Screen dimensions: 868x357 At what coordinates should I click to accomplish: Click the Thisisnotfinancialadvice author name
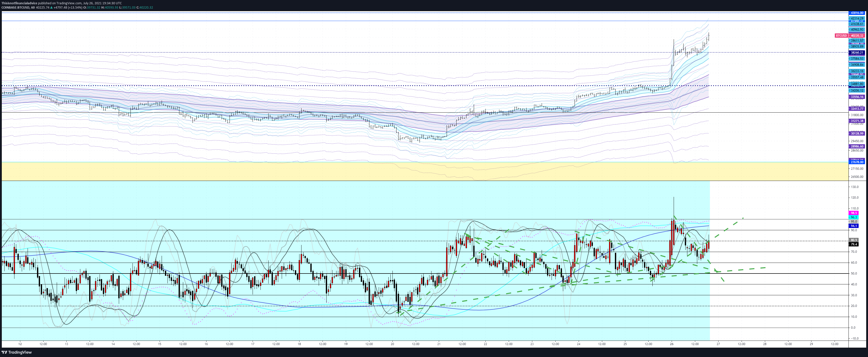coord(19,3)
